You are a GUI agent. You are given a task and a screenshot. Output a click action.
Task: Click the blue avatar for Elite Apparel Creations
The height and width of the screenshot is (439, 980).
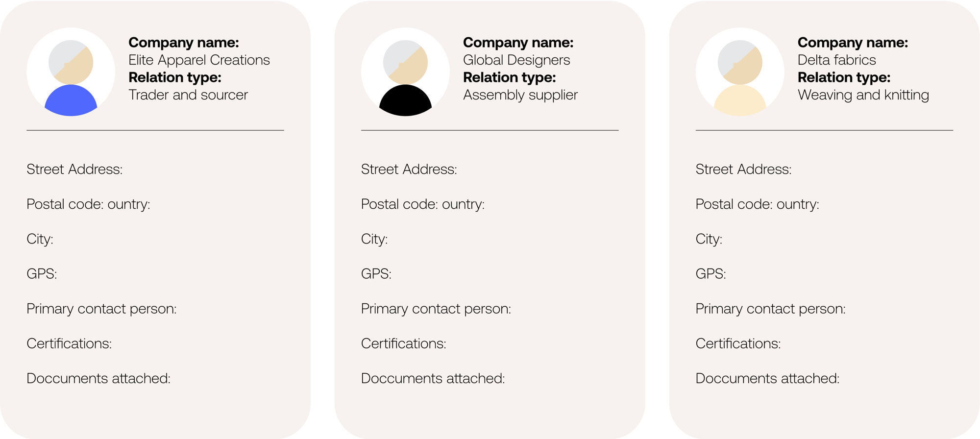[x=71, y=72]
